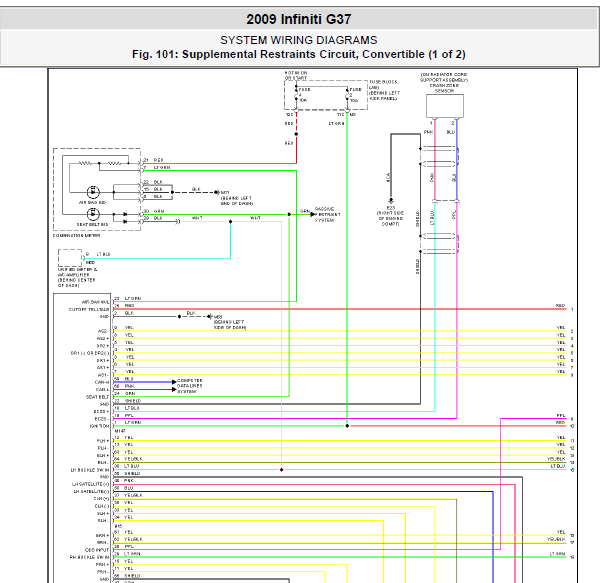This screenshot has height=583, width=601.
Task: Click the 'LH BUCKLE SW IN' pin label
Action: pos(90,470)
